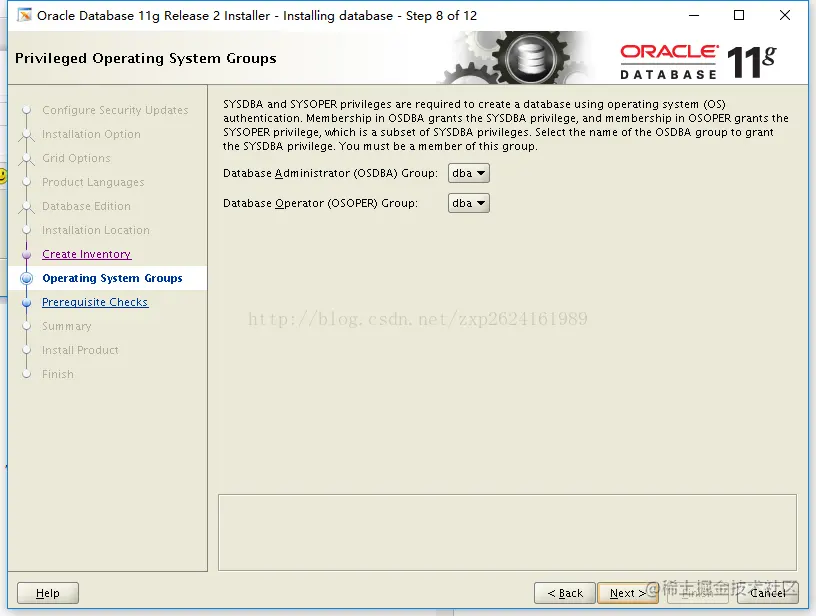Cancel the Oracle installation
The height and width of the screenshot is (616, 816).
point(768,593)
